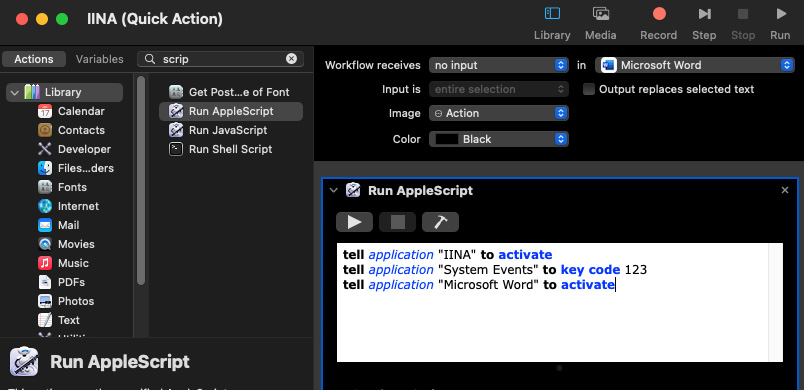The width and height of the screenshot is (804, 390).
Task: Click the Run AppleScript action title
Action: tap(420, 191)
